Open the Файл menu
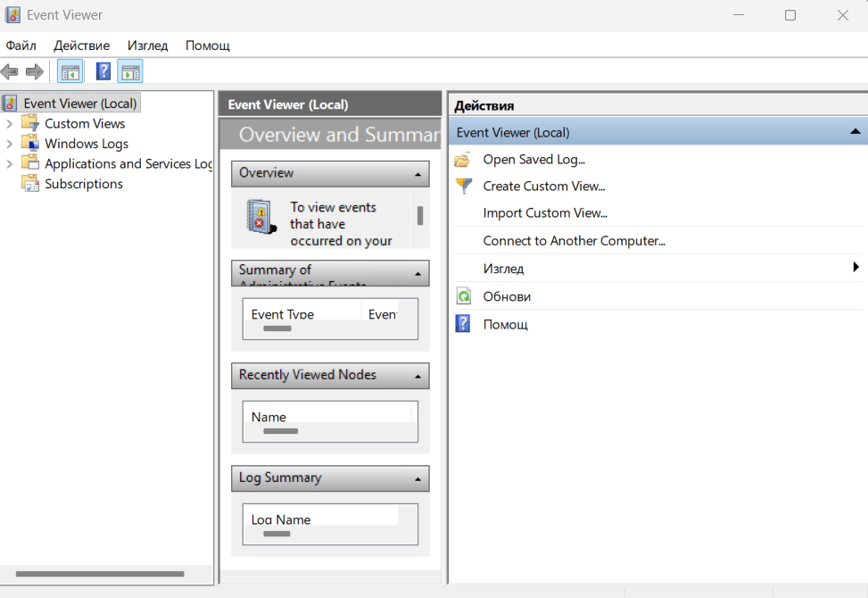This screenshot has height=598, width=868. pos(21,46)
